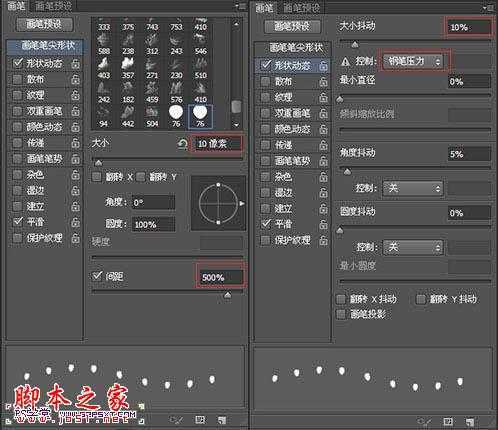Screen dimensions: 498x430
Task: Click the 间距 spacing slider handle
Action: pos(228,295)
